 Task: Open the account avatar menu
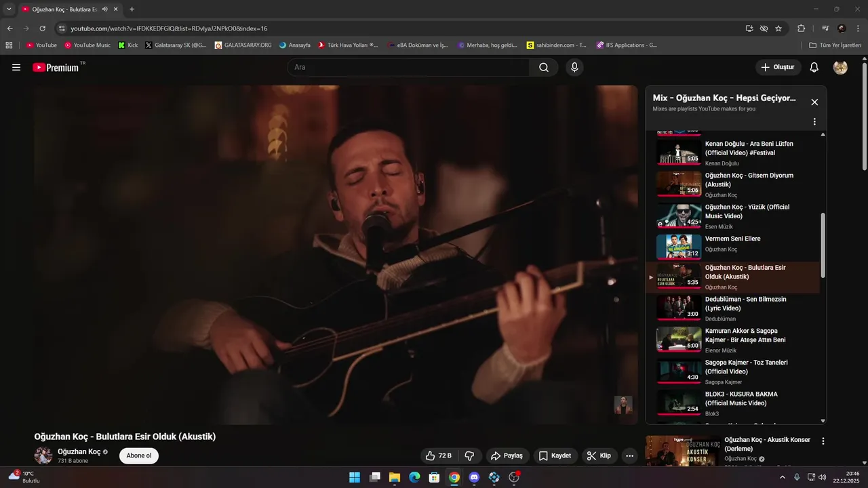pos(840,67)
